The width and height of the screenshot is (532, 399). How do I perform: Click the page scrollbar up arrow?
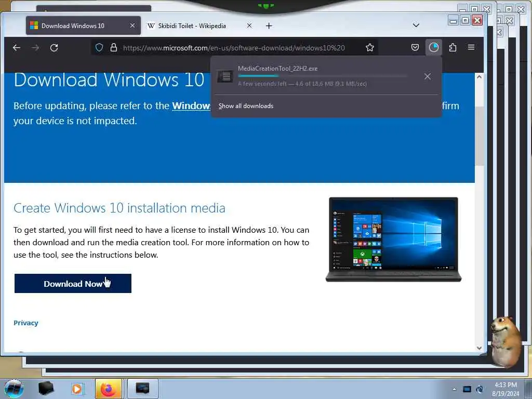[x=479, y=77]
